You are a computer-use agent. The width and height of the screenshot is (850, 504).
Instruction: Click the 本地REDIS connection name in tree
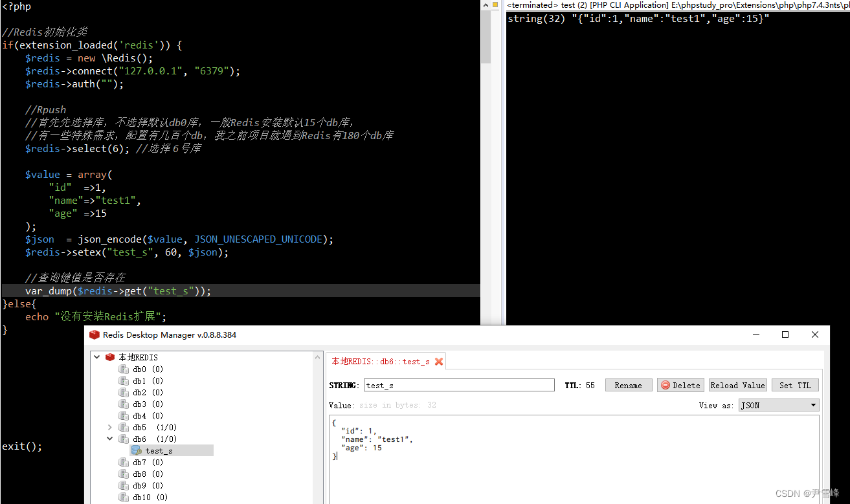[138, 357]
